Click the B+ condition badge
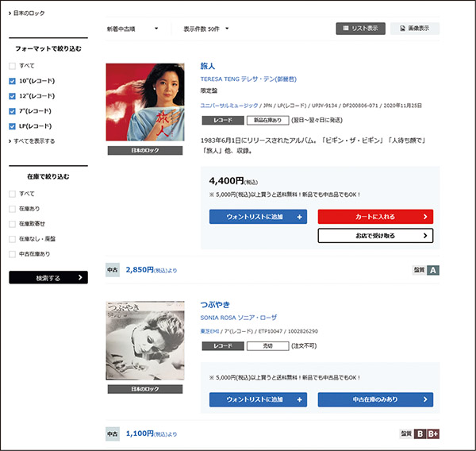 pyautogui.click(x=433, y=434)
